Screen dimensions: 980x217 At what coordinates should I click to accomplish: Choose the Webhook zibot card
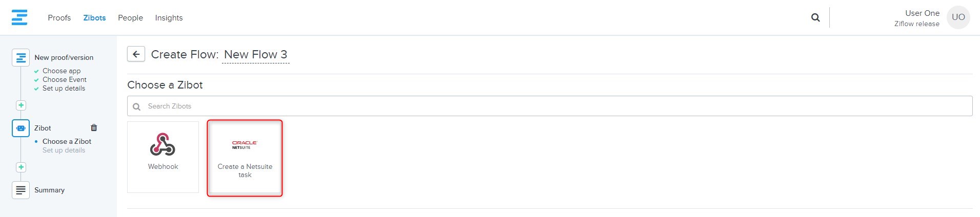point(163,157)
